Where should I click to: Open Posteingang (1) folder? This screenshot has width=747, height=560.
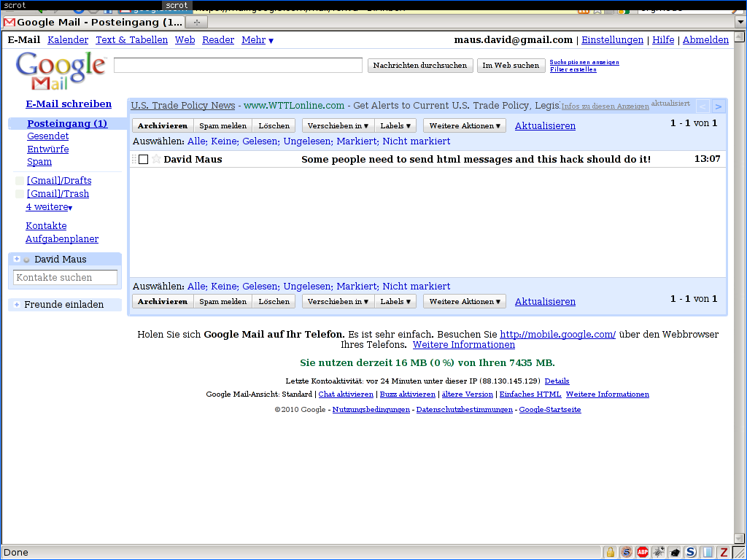67,124
